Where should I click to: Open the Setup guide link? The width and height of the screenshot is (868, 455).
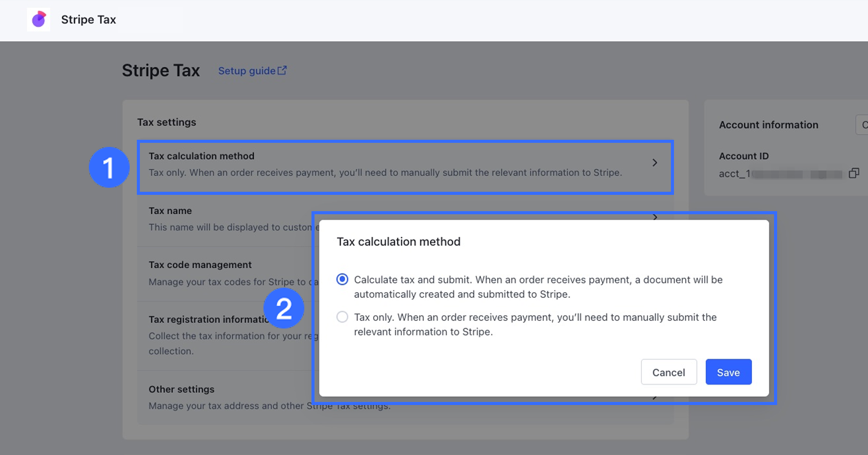tap(247, 71)
